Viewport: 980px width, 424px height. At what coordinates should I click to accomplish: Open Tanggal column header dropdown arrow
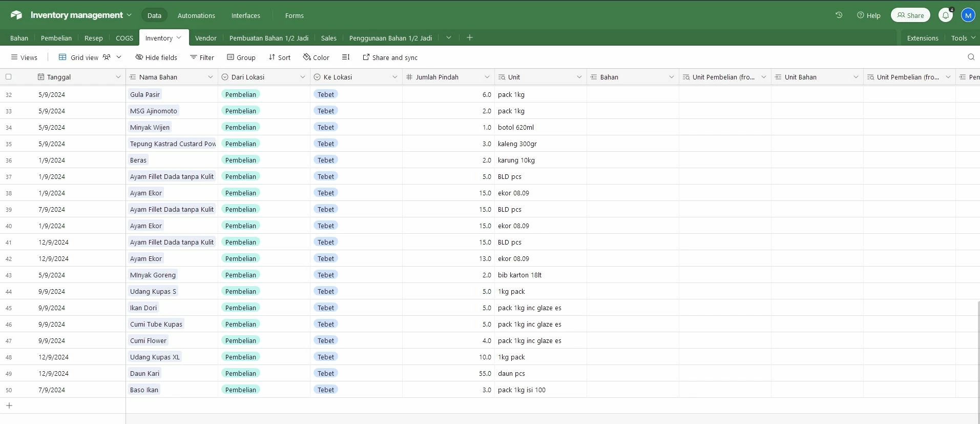pyautogui.click(x=118, y=77)
